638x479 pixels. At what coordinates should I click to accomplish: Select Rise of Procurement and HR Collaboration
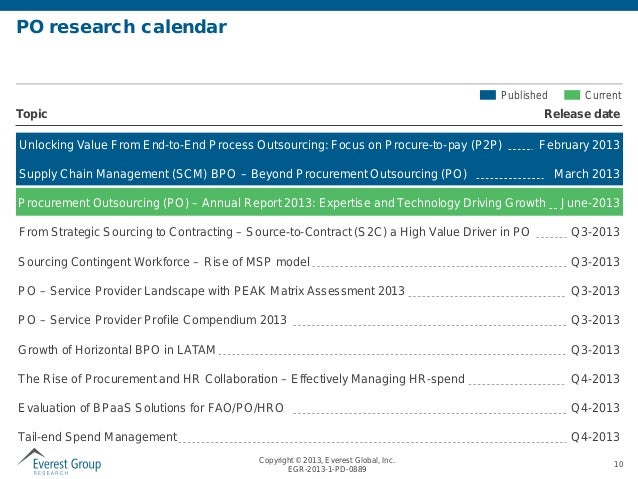coord(240,379)
